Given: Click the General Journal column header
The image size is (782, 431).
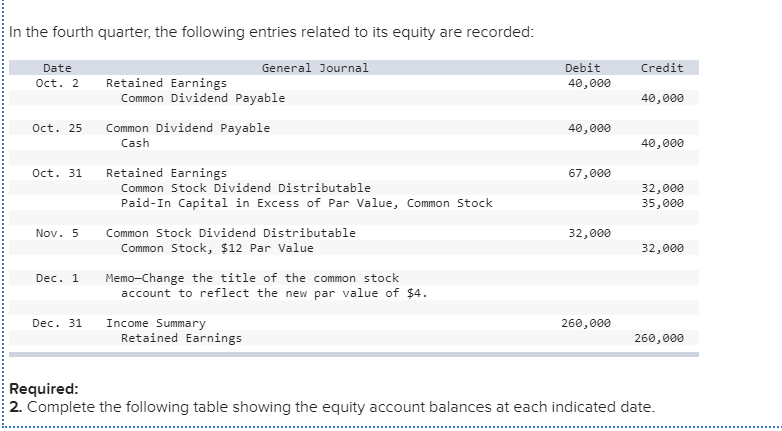Looking at the screenshot, I should pyautogui.click(x=315, y=68).
